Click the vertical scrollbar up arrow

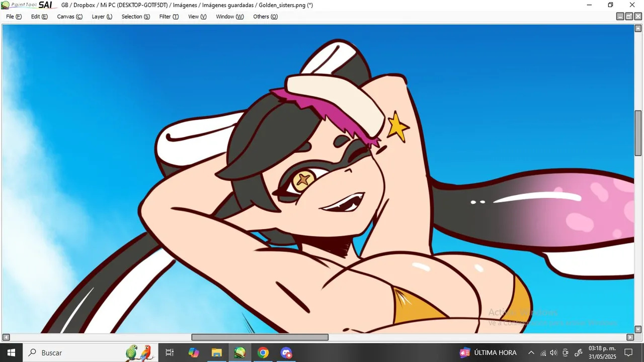(x=638, y=28)
